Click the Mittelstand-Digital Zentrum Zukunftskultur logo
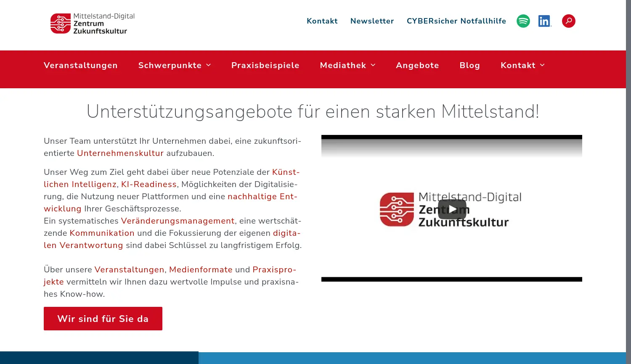This screenshot has width=631, height=364. tap(93, 24)
